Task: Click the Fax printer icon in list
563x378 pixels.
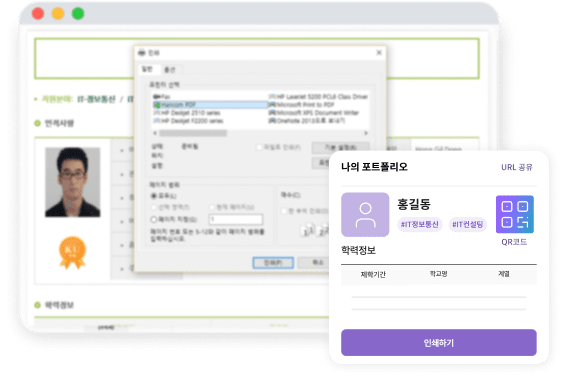Action: click(x=157, y=97)
